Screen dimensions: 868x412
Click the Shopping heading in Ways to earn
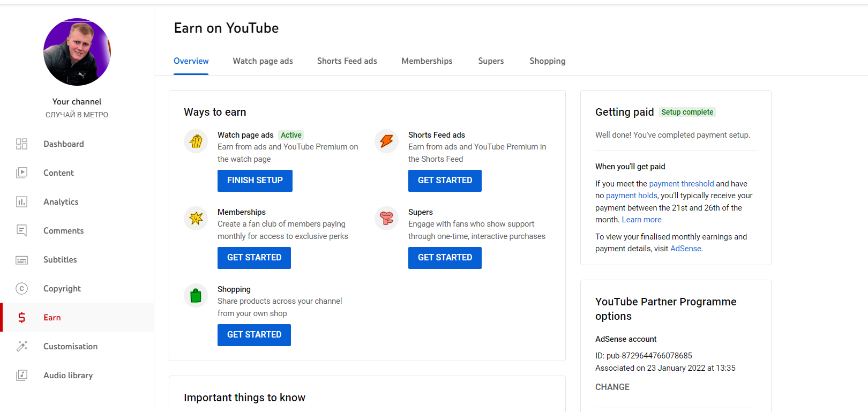(234, 289)
